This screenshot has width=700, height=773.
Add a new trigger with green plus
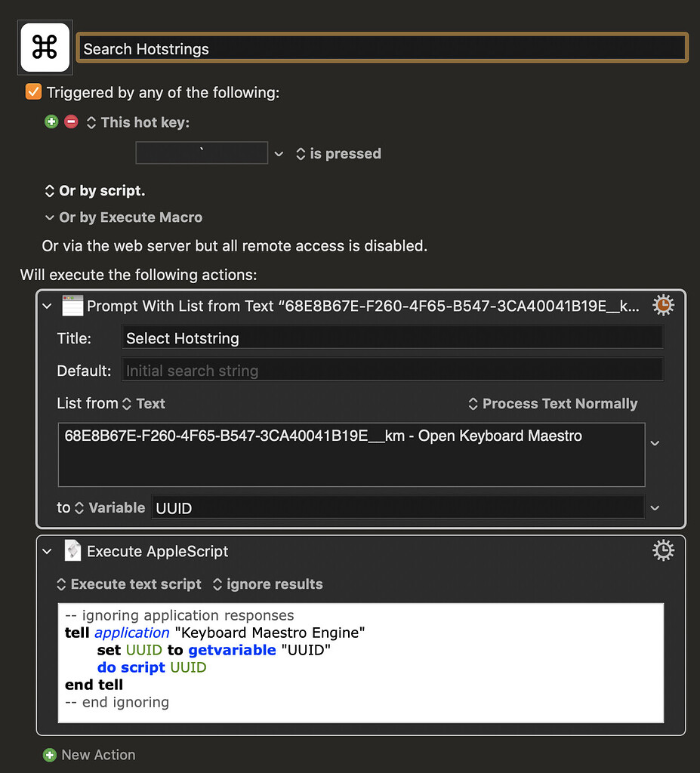pyautogui.click(x=51, y=122)
